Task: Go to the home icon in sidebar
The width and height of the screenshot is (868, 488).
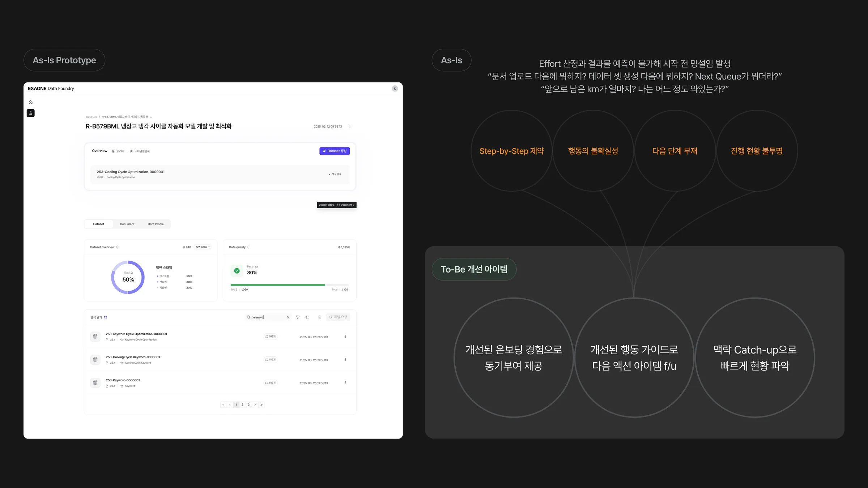Action: [31, 102]
